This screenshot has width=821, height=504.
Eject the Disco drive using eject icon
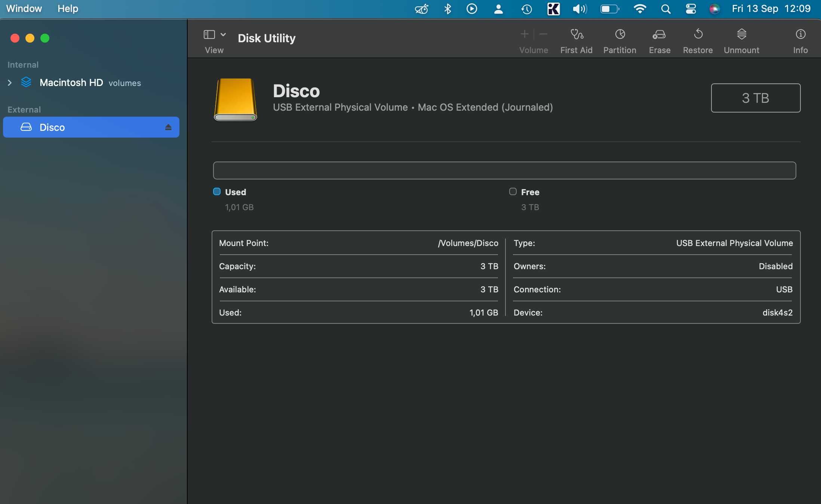pos(168,127)
